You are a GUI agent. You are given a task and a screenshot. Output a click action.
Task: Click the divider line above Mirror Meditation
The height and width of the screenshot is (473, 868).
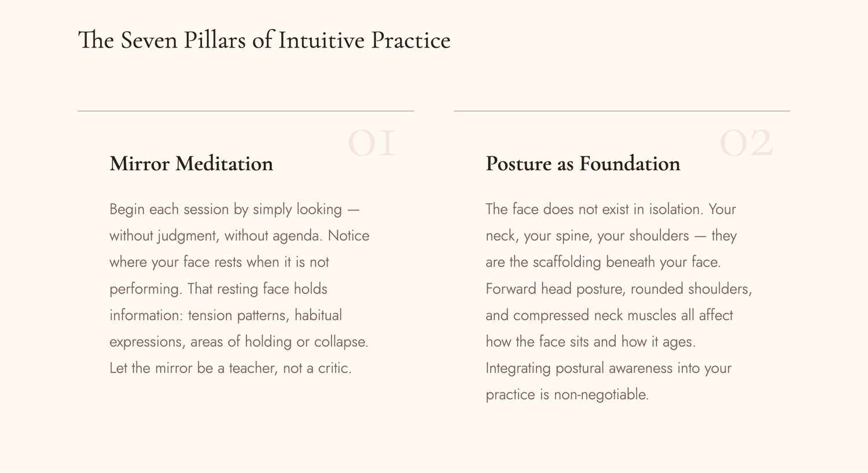tap(245, 111)
